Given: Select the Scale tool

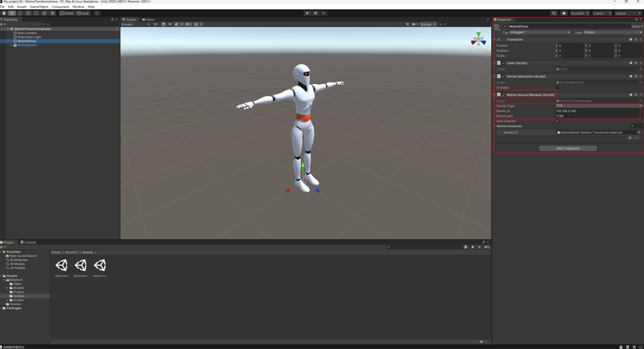Looking at the screenshot, I should click(28, 13).
